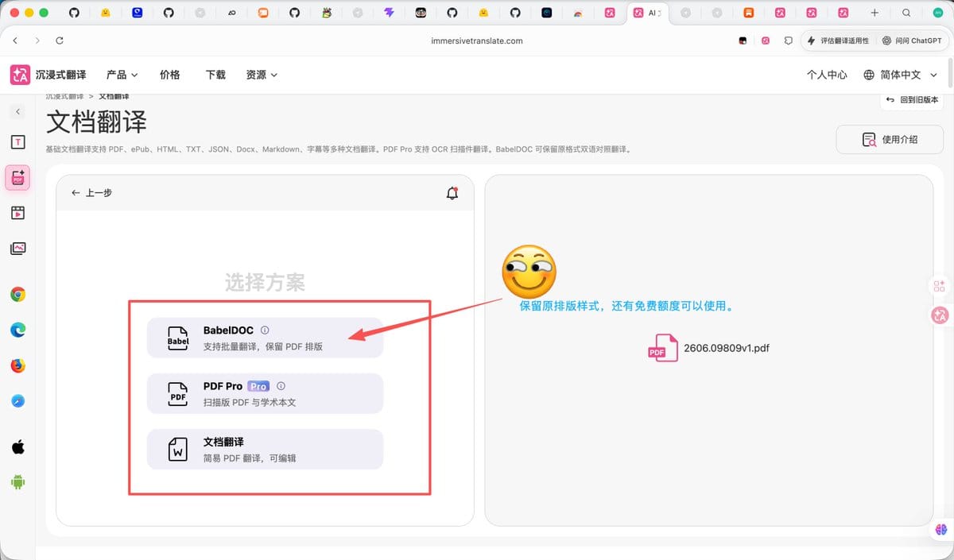Switch to the blue icon browser tab
Screen dimensions: 954x560
[x=138, y=13]
